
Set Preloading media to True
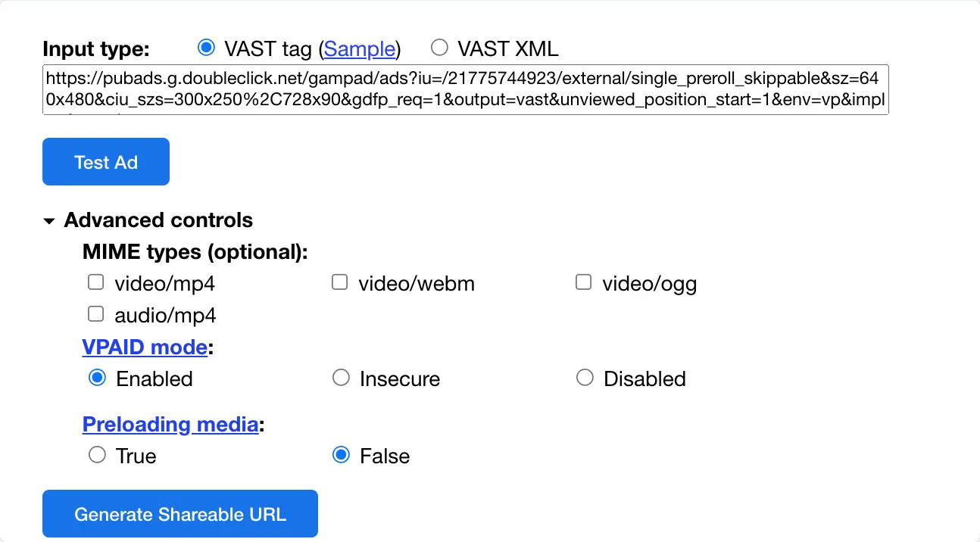[97, 455]
